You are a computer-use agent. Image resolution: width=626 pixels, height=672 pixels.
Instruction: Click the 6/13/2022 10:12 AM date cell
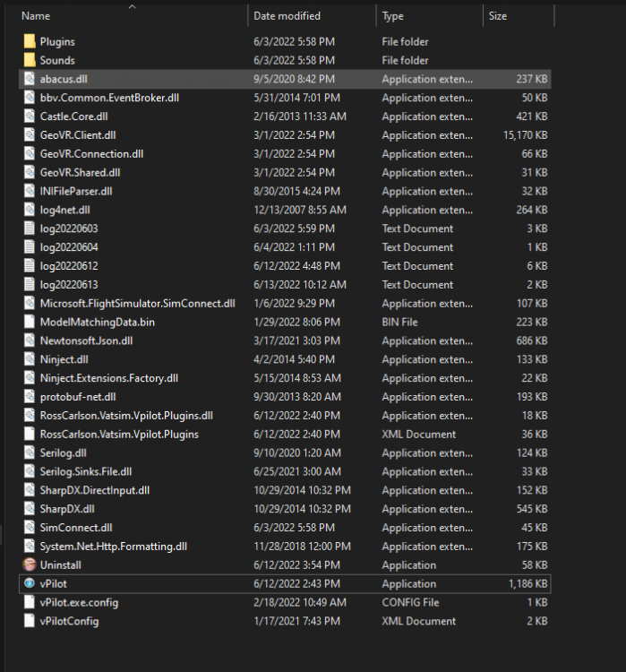(300, 285)
